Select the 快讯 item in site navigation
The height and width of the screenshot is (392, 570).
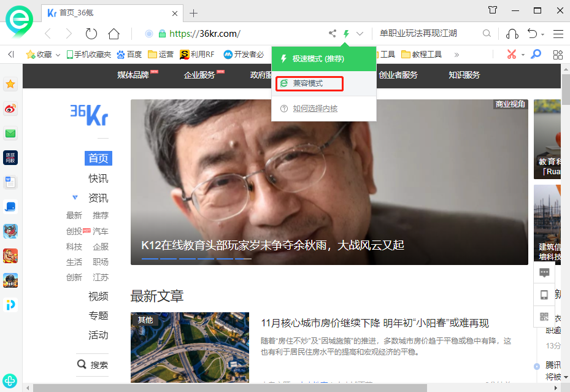point(97,177)
